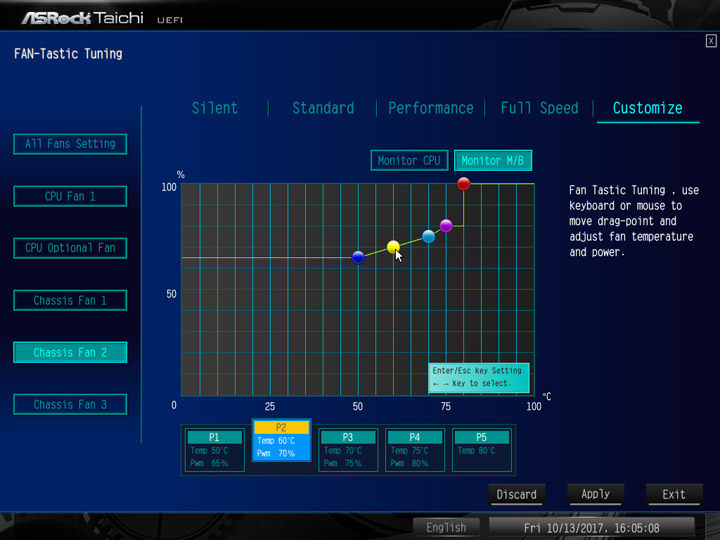Image resolution: width=720 pixels, height=540 pixels.
Task: Select the highlighted P2 point box
Action: point(281,440)
